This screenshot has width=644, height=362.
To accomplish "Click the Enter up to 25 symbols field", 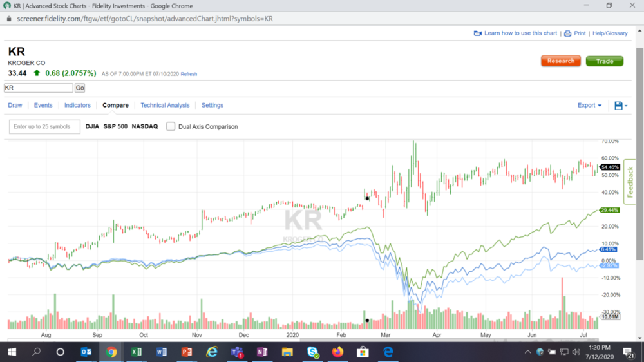I will (44, 126).
